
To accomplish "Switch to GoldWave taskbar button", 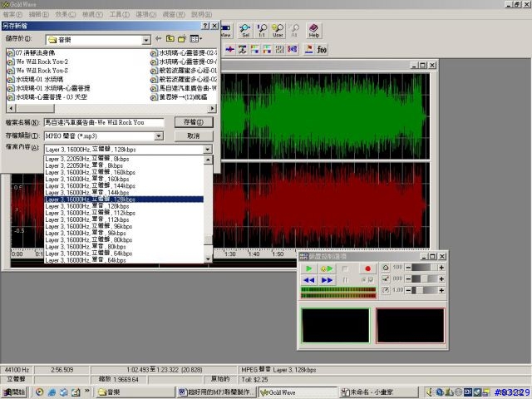I will click(x=298, y=392).
